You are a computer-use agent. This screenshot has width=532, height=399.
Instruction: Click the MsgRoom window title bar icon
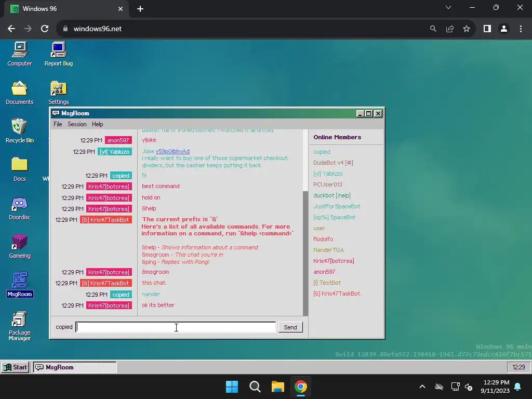click(x=56, y=113)
